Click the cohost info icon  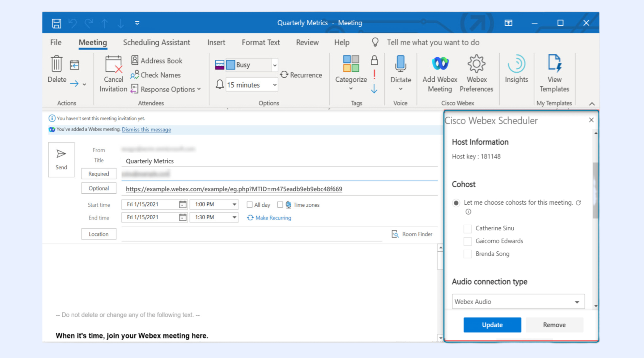[x=468, y=212]
